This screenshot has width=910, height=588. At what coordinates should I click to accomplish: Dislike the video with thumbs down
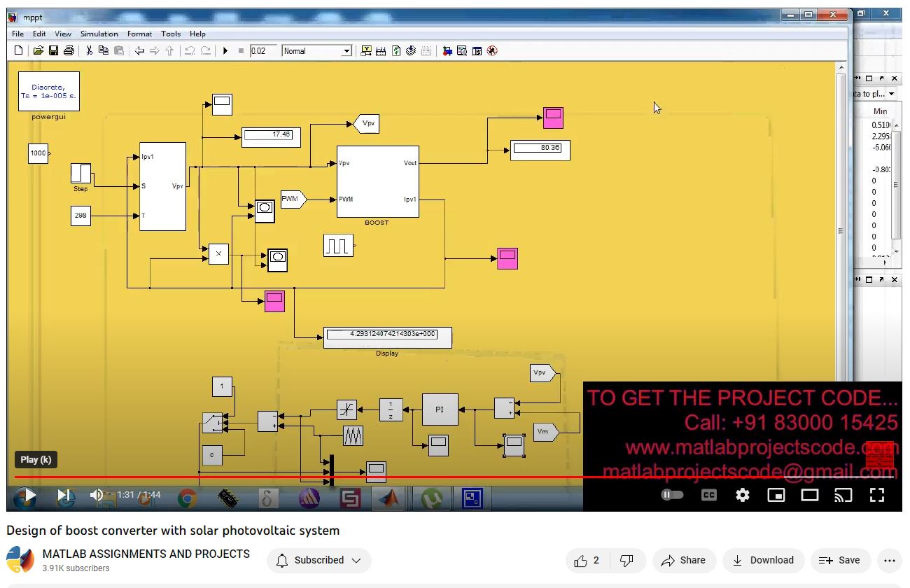(x=627, y=560)
